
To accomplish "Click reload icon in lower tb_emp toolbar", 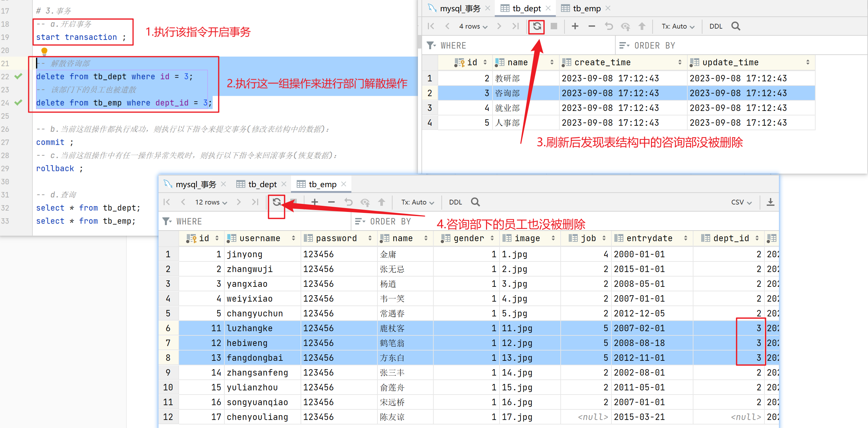I will (277, 202).
